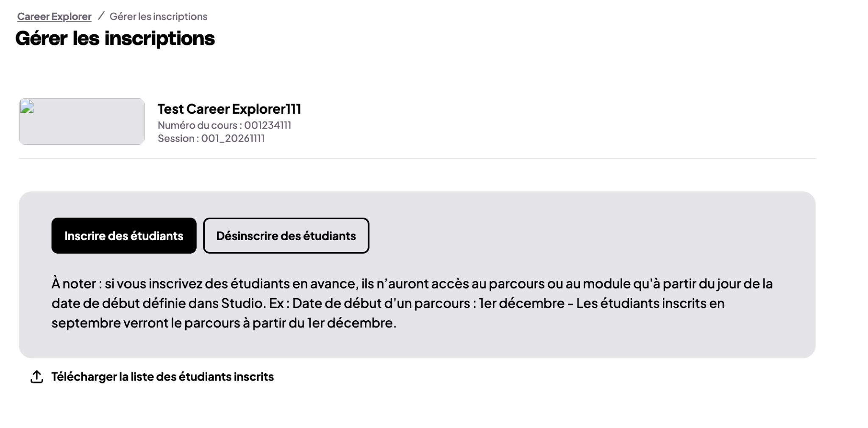
Task: Click the Gérer les inscriptions breadcrumb item
Action: tap(159, 17)
